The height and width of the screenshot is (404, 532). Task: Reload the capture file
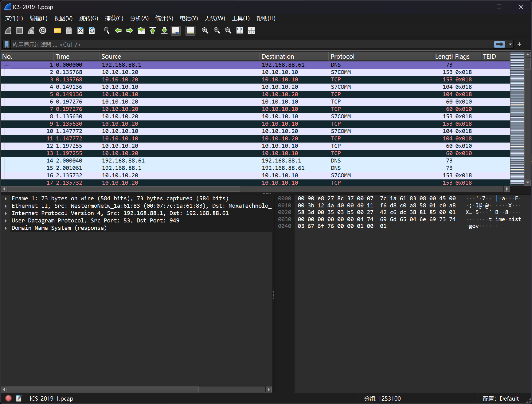point(92,30)
